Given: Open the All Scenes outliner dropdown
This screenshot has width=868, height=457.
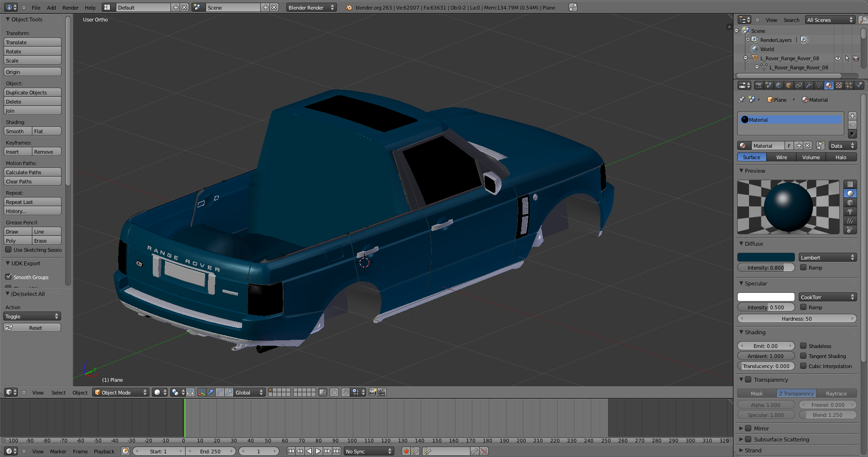Looking at the screenshot, I should (830, 20).
